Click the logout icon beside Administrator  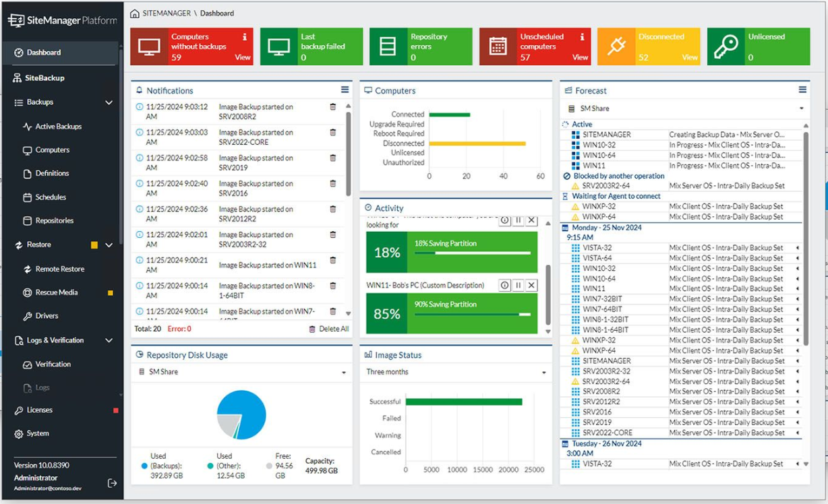pos(112,483)
